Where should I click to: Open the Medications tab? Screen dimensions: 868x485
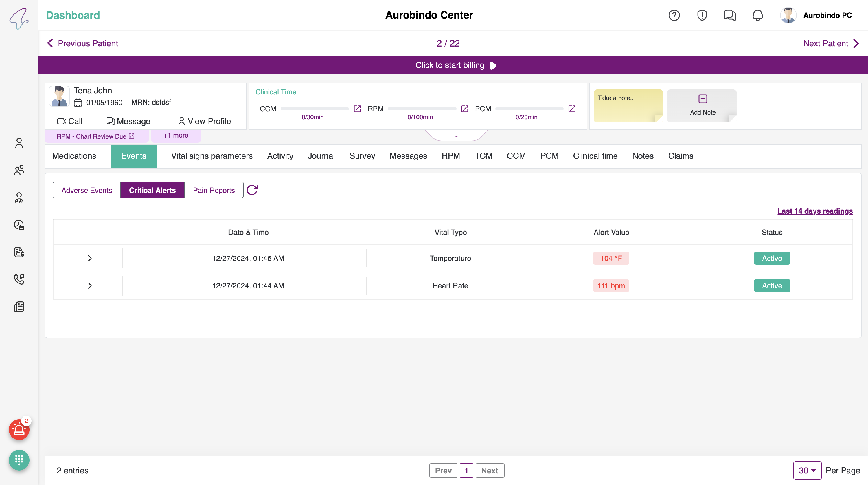(x=74, y=156)
